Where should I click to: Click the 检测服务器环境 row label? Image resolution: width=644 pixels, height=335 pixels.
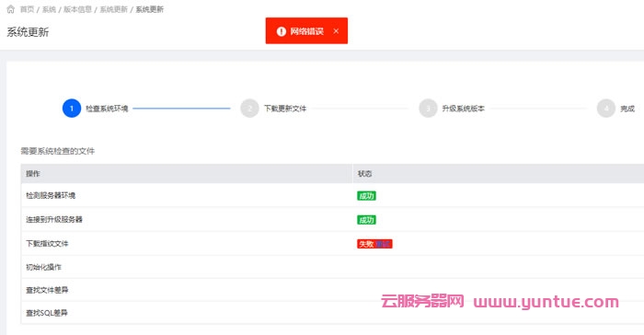(51, 195)
